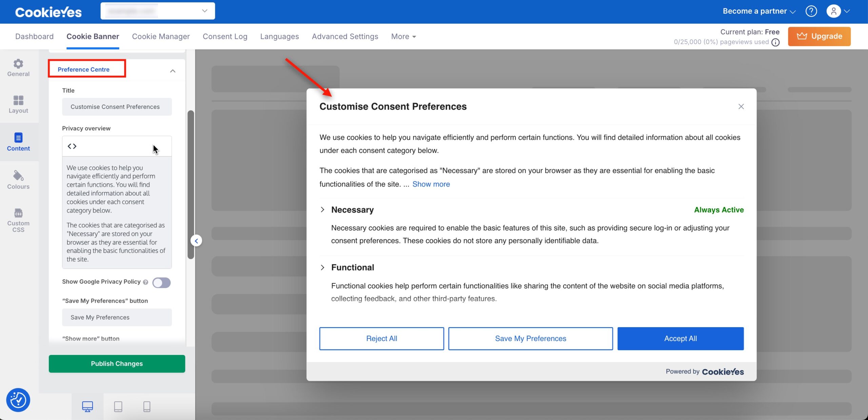This screenshot has width=868, height=420.
Task: Click the Title input field
Action: (x=117, y=107)
